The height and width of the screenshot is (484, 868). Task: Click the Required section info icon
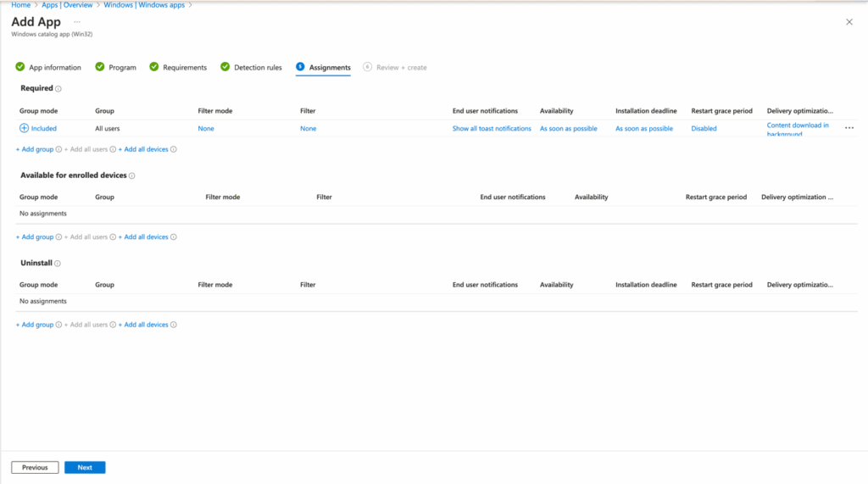tap(58, 89)
